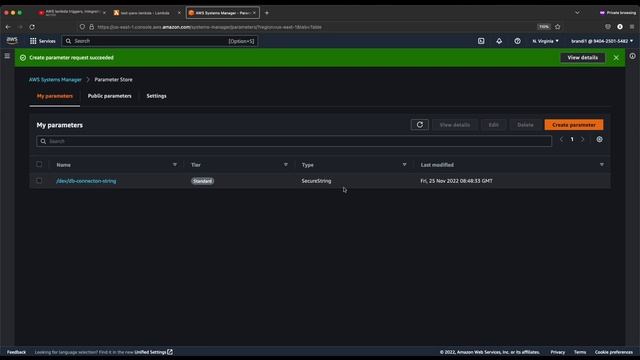Open the Terms link in the footer
The image size is (640, 360).
pyautogui.click(x=580, y=352)
